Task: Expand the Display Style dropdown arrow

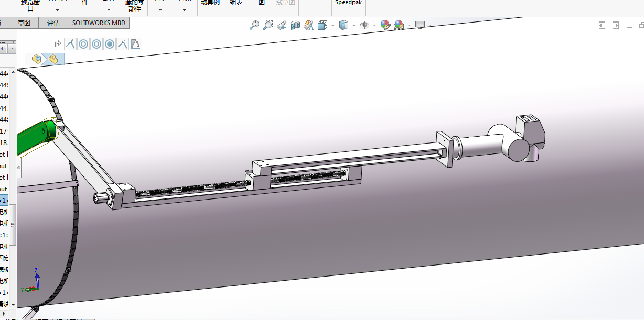Action: [x=353, y=25]
